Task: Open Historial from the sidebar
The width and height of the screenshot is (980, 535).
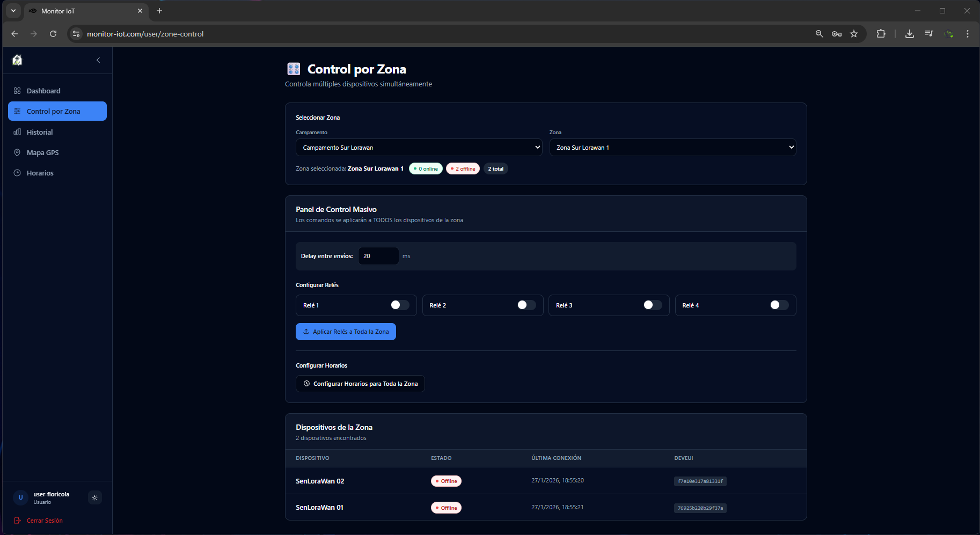Action: [x=40, y=133]
